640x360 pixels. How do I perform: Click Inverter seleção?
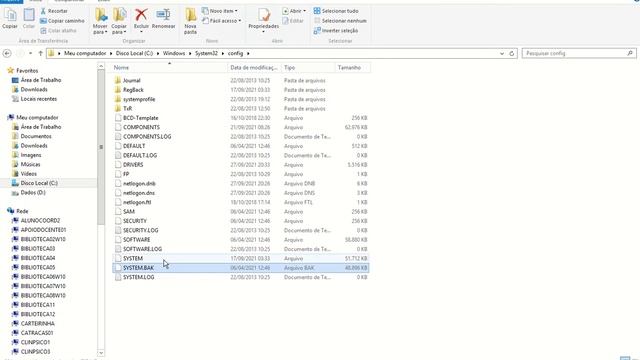[x=336, y=31]
